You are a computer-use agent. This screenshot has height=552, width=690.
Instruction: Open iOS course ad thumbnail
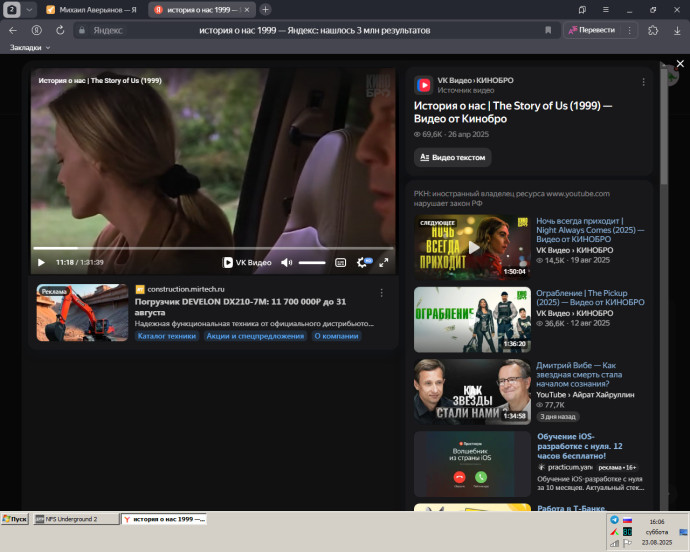pyautogui.click(x=472, y=464)
